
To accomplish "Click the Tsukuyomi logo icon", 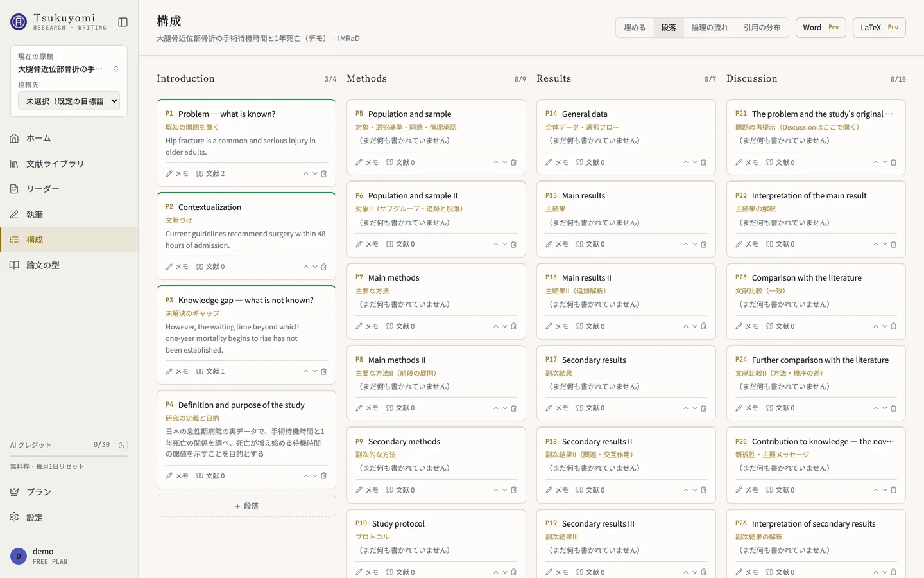I will click(19, 22).
